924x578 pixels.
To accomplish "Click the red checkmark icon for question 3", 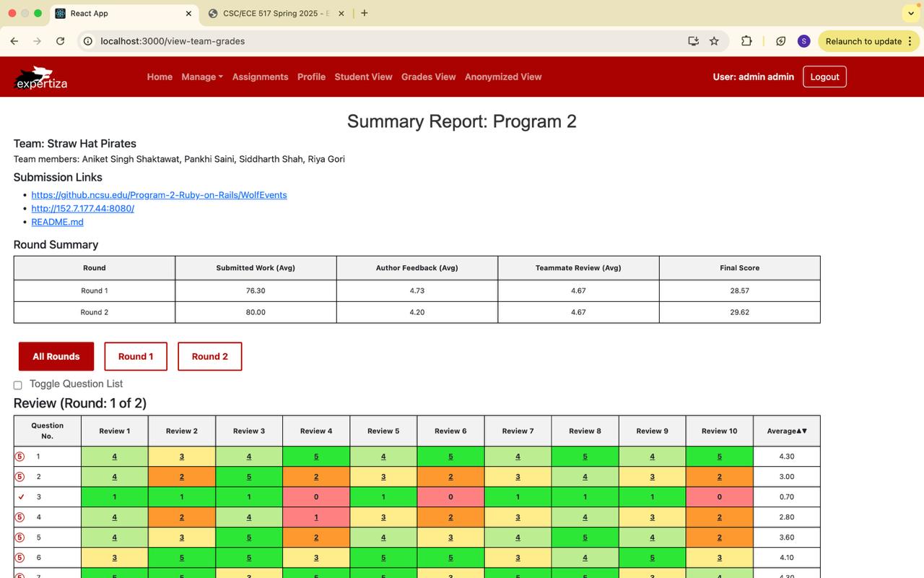I will pos(21,497).
